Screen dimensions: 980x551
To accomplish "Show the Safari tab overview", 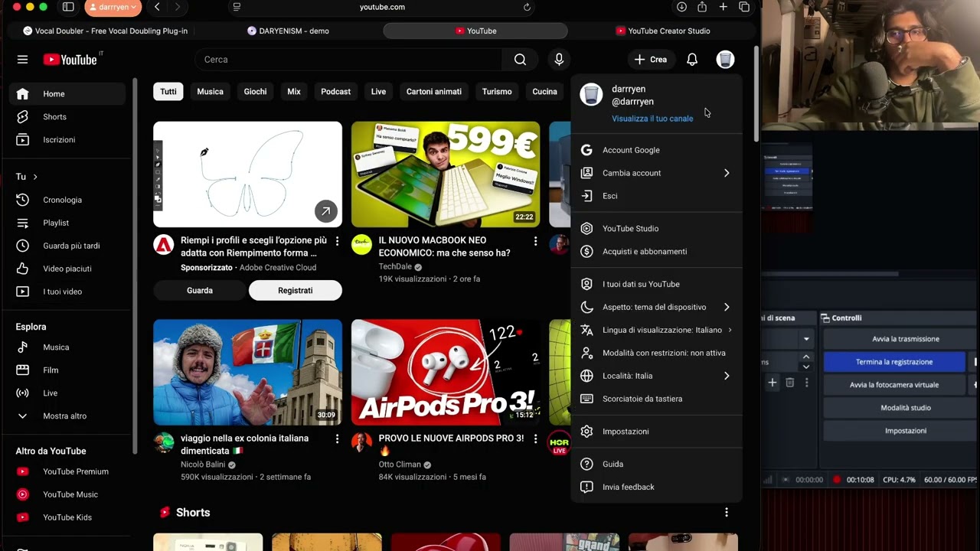I will pyautogui.click(x=744, y=7).
